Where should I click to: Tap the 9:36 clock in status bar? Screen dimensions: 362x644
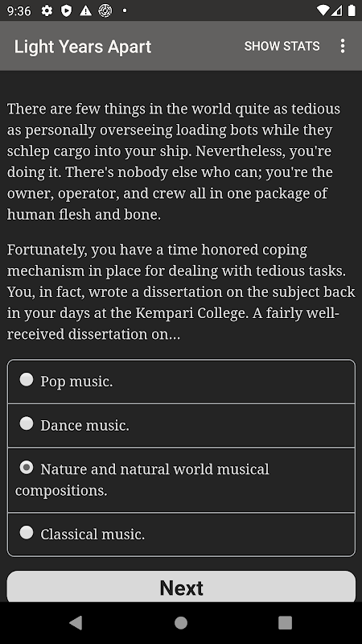[x=19, y=10]
